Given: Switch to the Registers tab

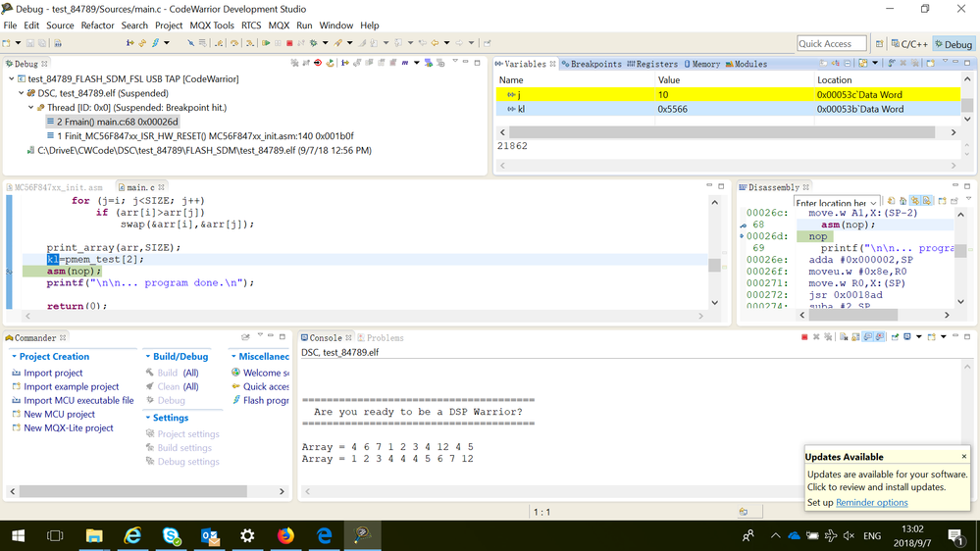Looking at the screenshot, I should (652, 64).
